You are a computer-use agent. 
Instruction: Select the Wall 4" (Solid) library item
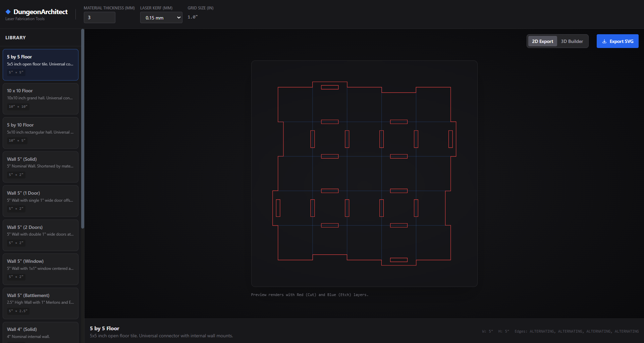(41, 333)
